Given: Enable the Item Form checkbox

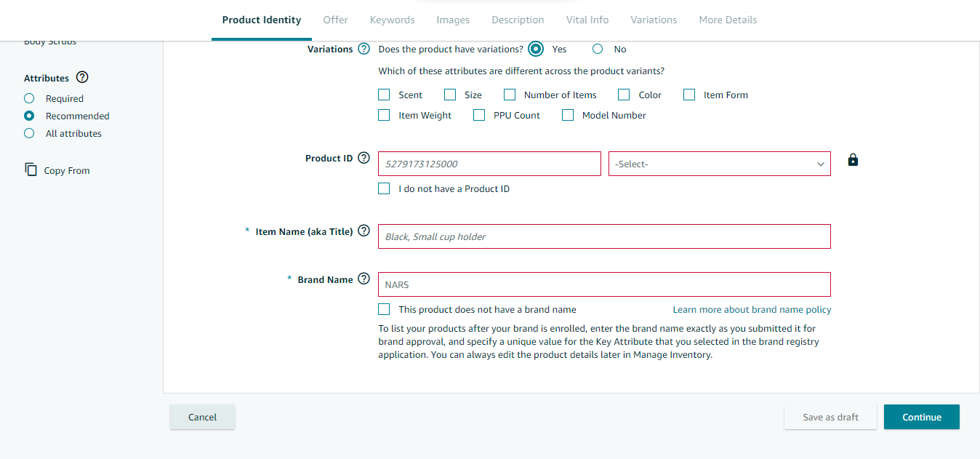Looking at the screenshot, I should tap(689, 95).
